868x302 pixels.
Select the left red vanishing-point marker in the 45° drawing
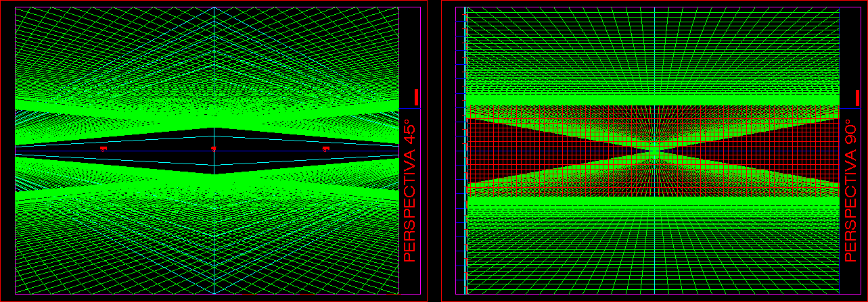coord(104,148)
